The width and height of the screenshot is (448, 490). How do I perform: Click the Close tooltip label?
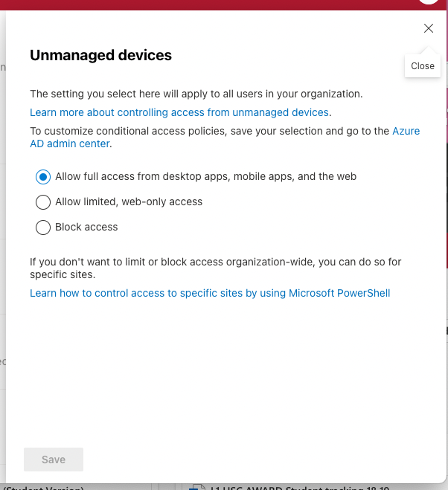pos(423,66)
